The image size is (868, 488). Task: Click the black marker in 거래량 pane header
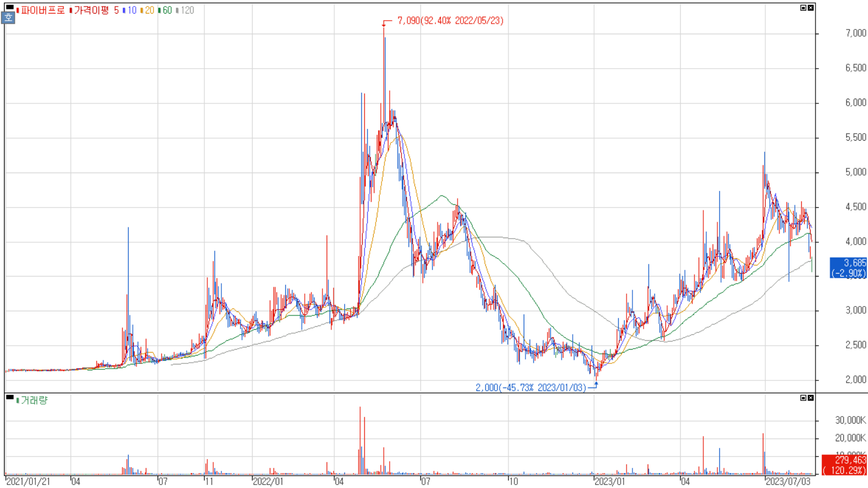tap(9, 397)
